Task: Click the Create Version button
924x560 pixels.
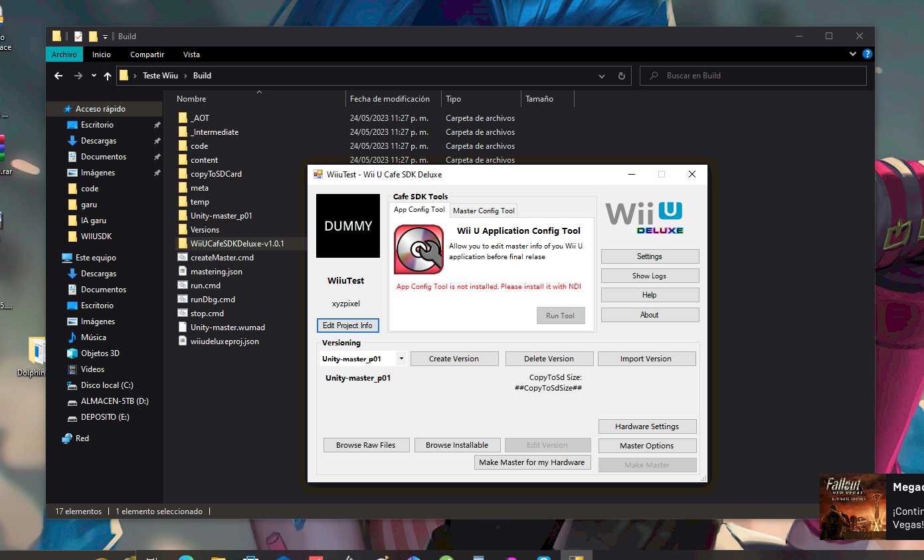Action: coord(454,359)
